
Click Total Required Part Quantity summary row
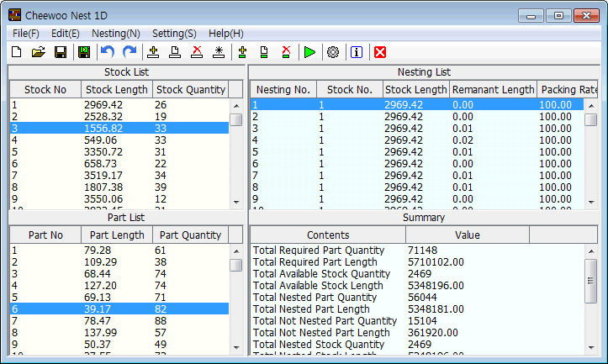417,250
